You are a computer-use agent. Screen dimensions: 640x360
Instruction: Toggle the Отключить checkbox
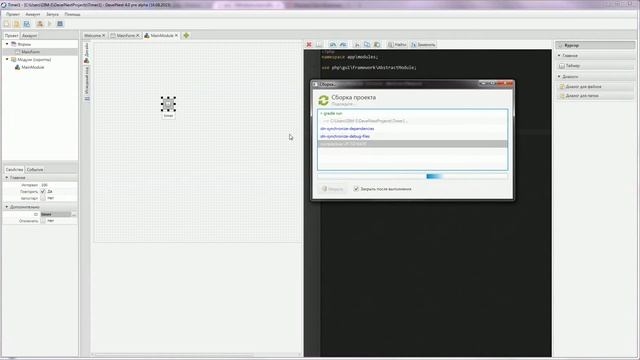[x=43, y=221]
